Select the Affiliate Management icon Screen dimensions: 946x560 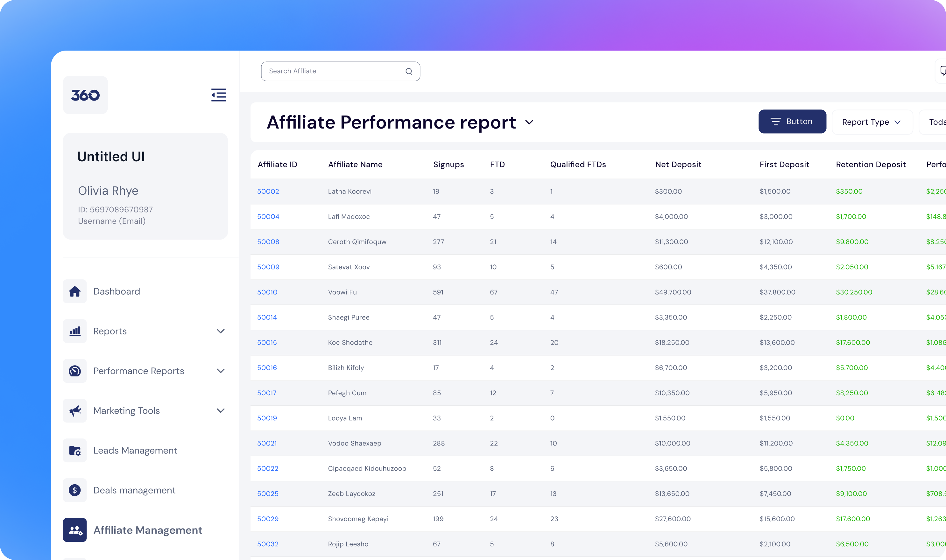point(75,530)
